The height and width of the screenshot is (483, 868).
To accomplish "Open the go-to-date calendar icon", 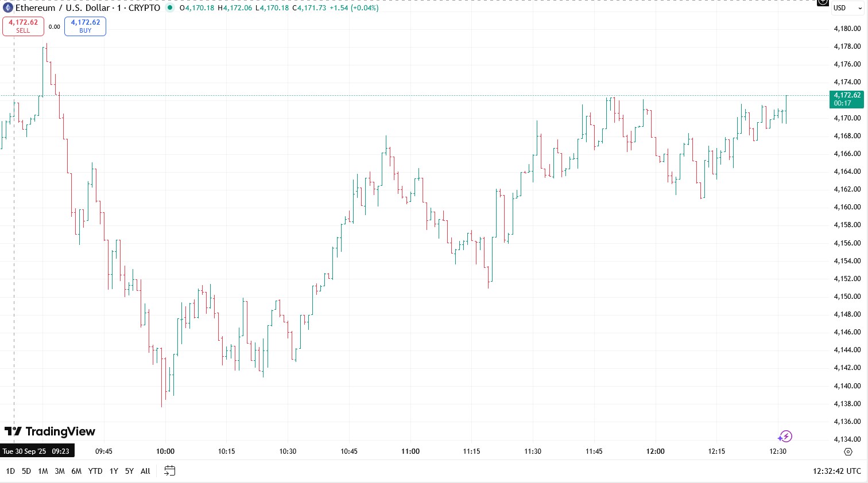I will (x=169, y=471).
